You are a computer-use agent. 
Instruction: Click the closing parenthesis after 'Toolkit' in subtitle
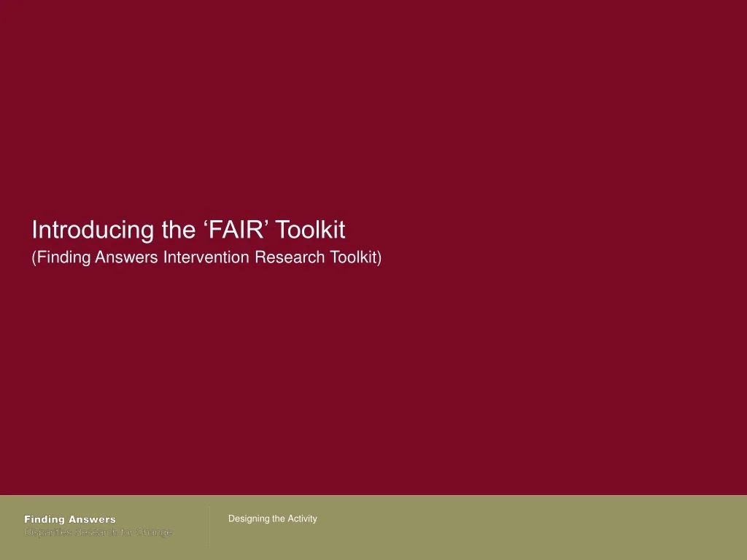point(379,257)
